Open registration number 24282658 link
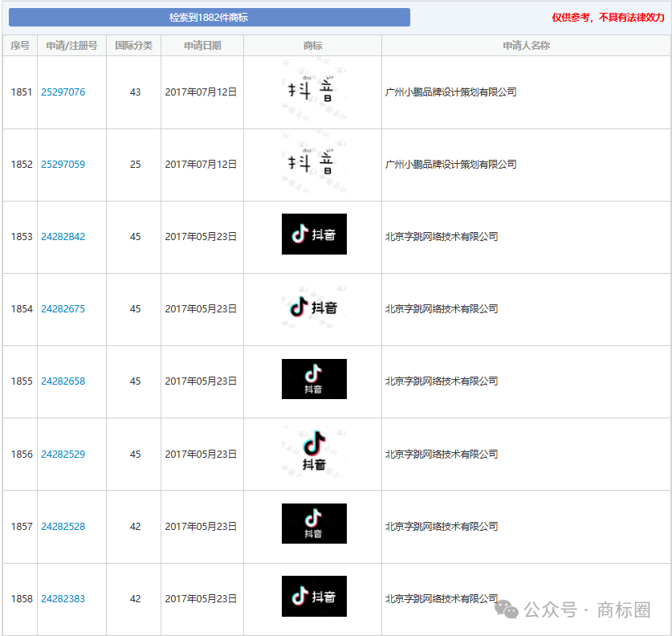The height and width of the screenshot is (636, 672). [63, 381]
